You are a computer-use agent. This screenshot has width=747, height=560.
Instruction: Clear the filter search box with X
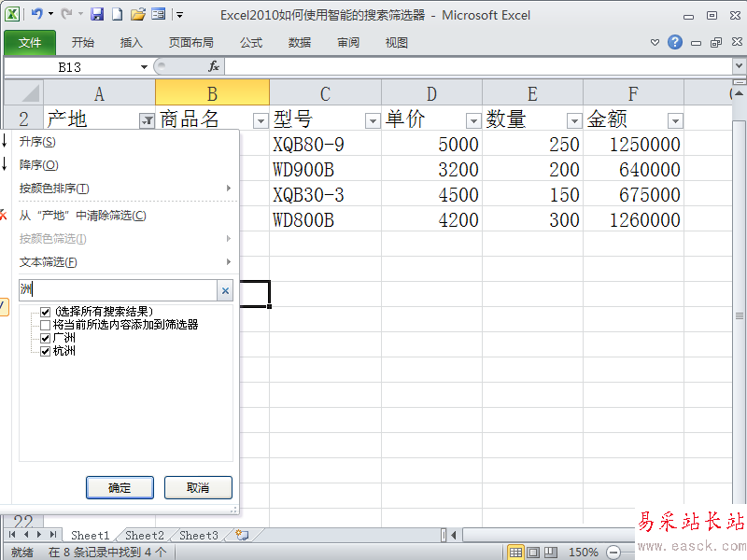coord(225,290)
